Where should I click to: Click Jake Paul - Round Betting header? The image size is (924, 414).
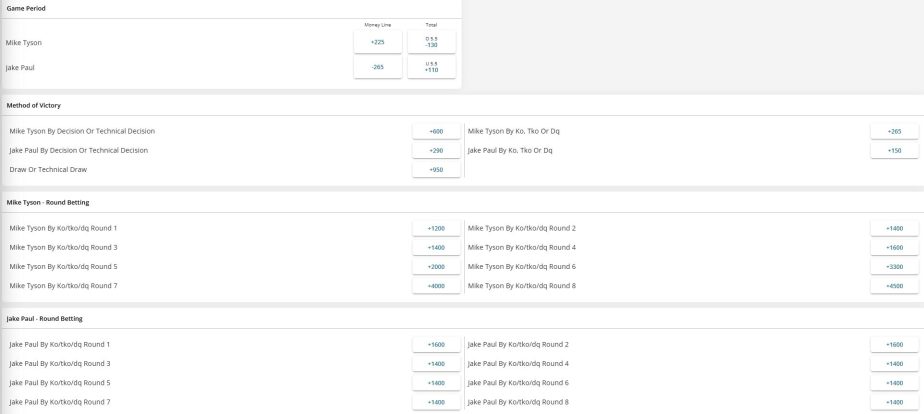[x=44, y=319]
